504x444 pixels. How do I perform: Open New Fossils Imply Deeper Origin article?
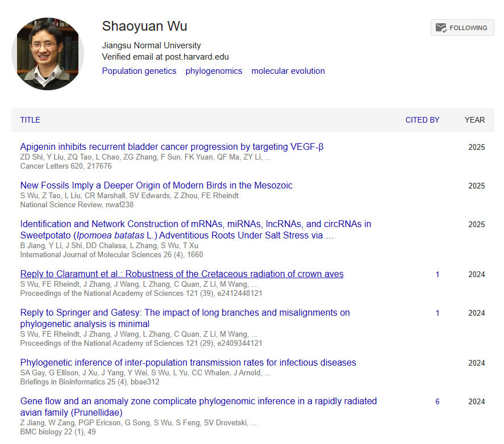(156, 185)
